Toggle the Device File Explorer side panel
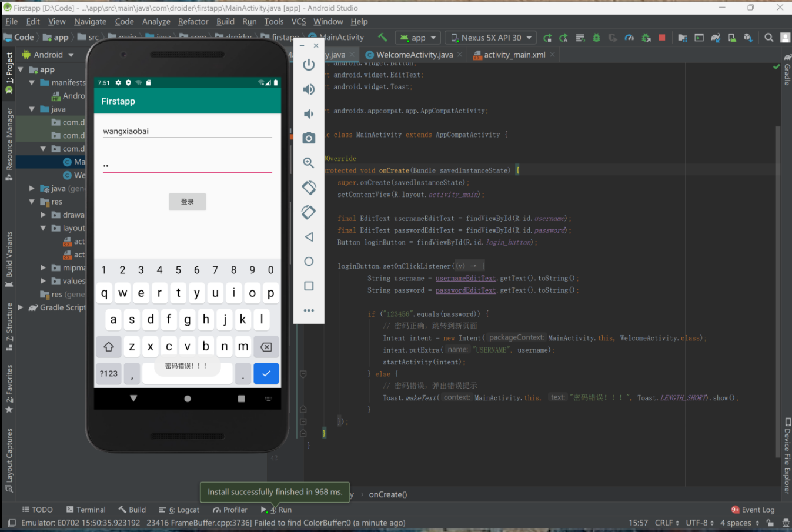The image size is (792, 532). [x=787, y=456]
